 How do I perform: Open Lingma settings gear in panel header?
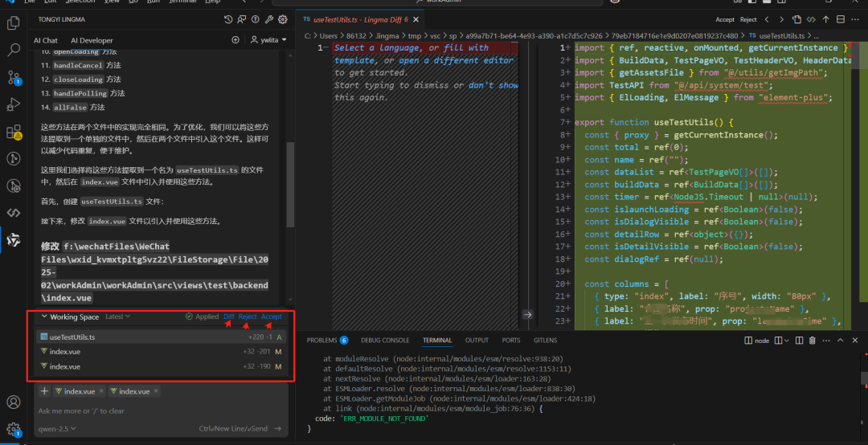(283, 19)
